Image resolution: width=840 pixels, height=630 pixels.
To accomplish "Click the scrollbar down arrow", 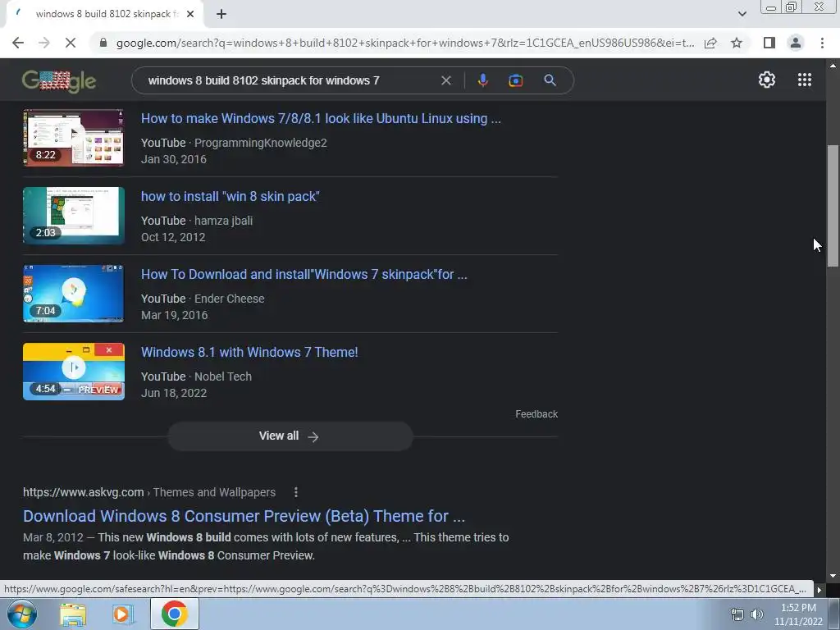I will coord(833,576).
